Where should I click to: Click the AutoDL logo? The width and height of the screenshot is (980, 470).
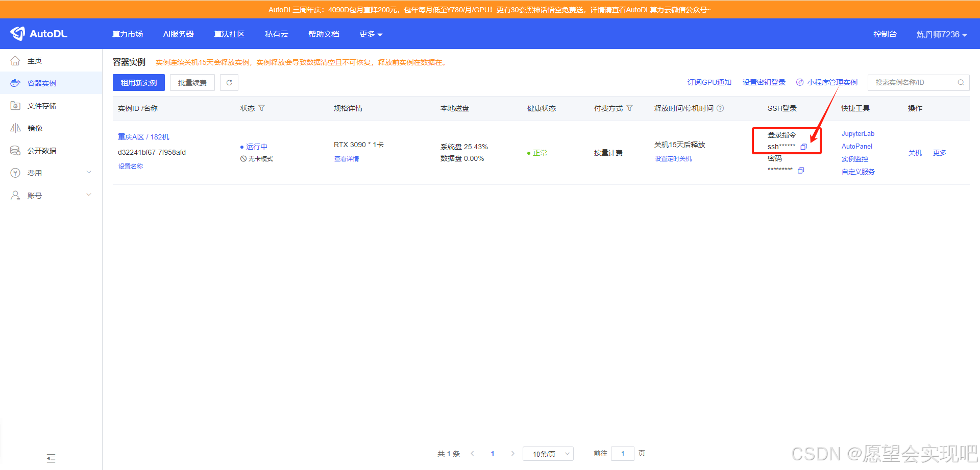39,34
